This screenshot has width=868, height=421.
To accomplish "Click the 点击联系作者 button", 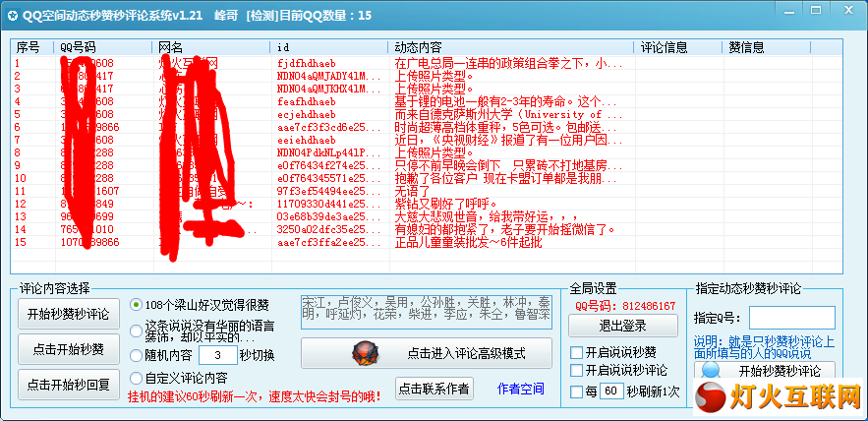I will [434, 389].
